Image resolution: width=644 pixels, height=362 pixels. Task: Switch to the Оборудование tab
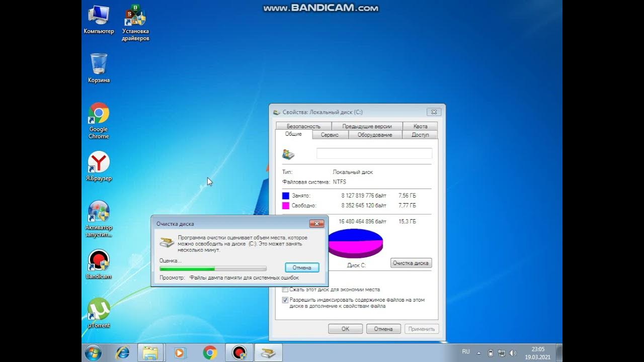click(x=375, y=135)
